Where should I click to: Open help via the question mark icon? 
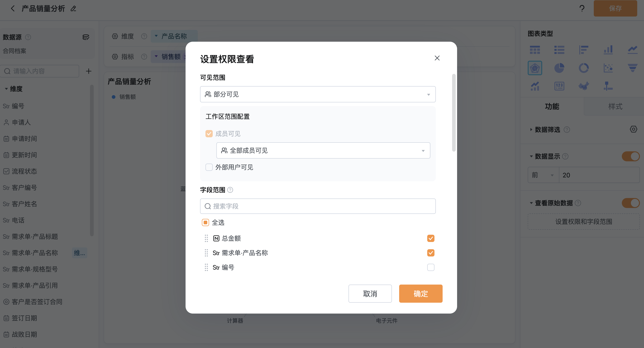pos(582,9)
